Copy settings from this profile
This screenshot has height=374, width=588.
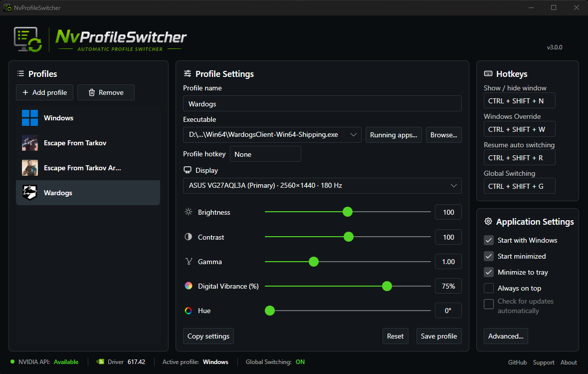click(208, 336)
